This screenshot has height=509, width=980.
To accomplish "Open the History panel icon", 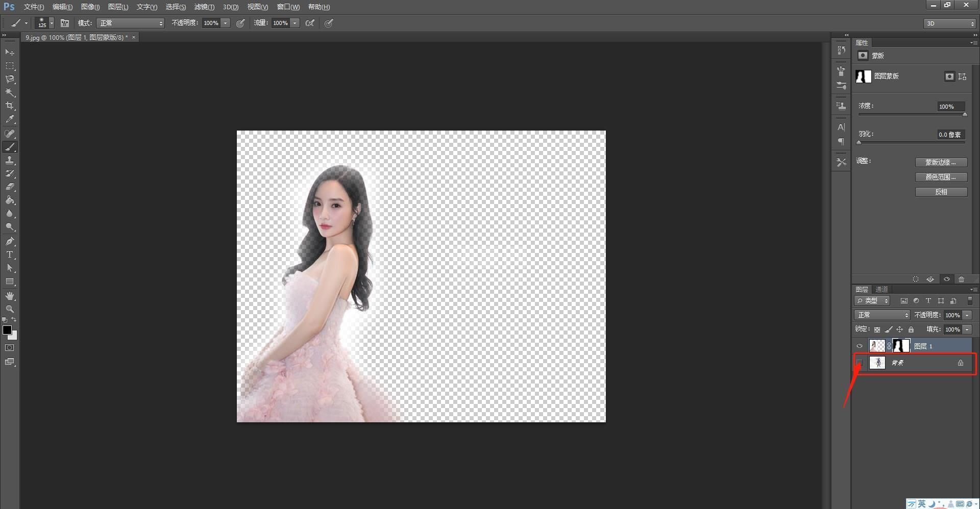I will point(841,50).
